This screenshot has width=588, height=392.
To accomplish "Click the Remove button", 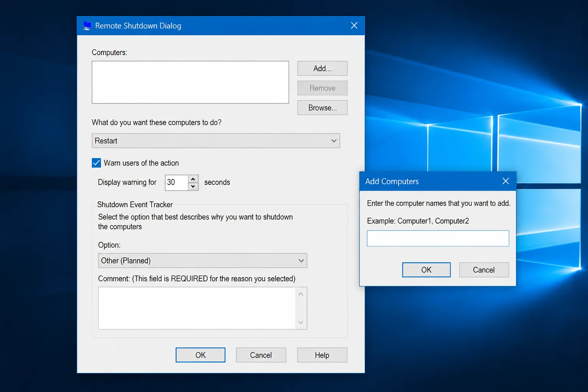I will pyautogui.click(x=322, y=88).
